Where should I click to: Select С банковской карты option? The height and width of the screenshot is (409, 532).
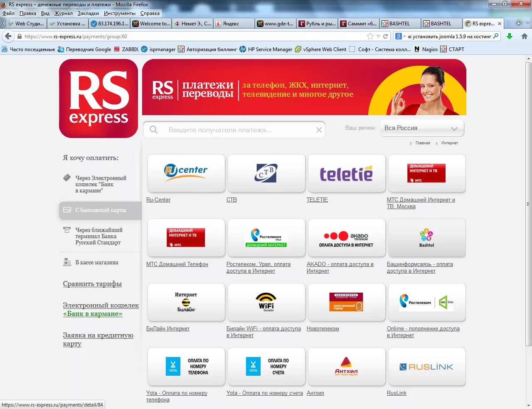pos(101,210)
